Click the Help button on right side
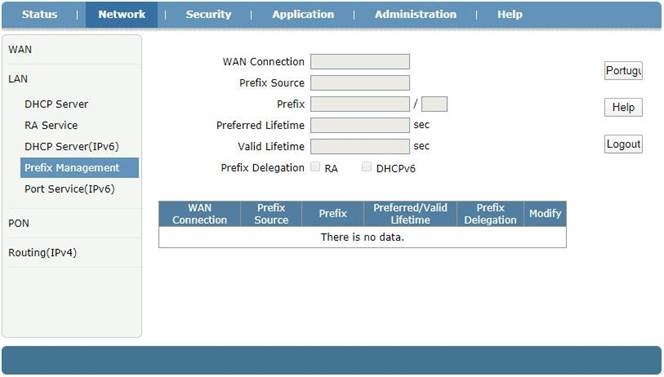664x377 pixels. point(623,108)
